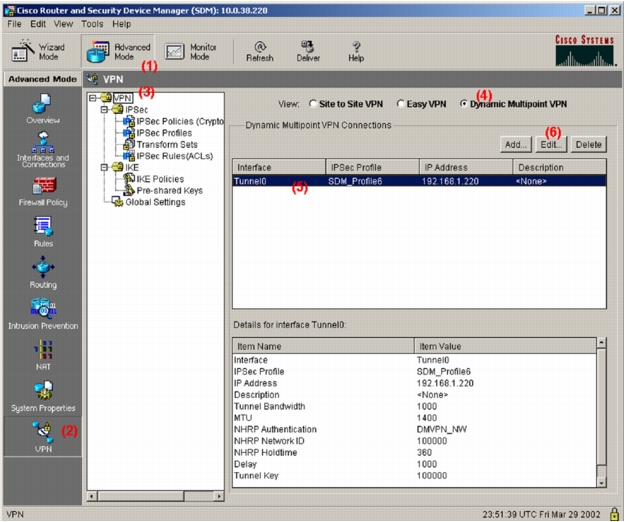The image size is (626, 522).
Task: Click the Transform Sets tree icon
Action: [x=129, y=144]
